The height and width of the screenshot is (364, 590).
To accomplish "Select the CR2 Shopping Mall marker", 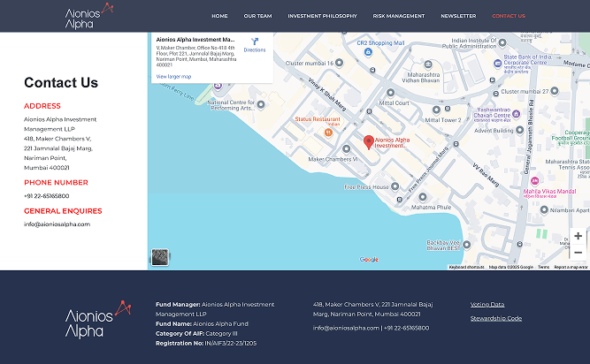I will click(368, 52).
